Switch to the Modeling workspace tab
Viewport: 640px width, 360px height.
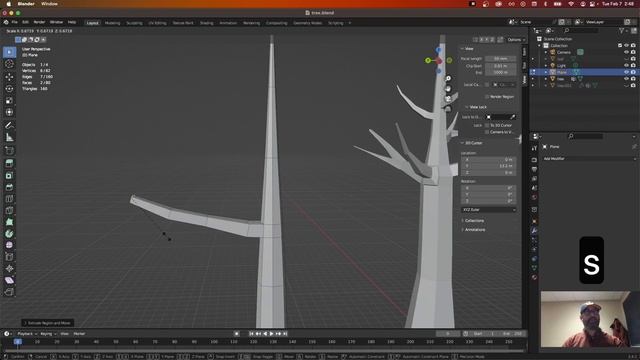(112, 23)
